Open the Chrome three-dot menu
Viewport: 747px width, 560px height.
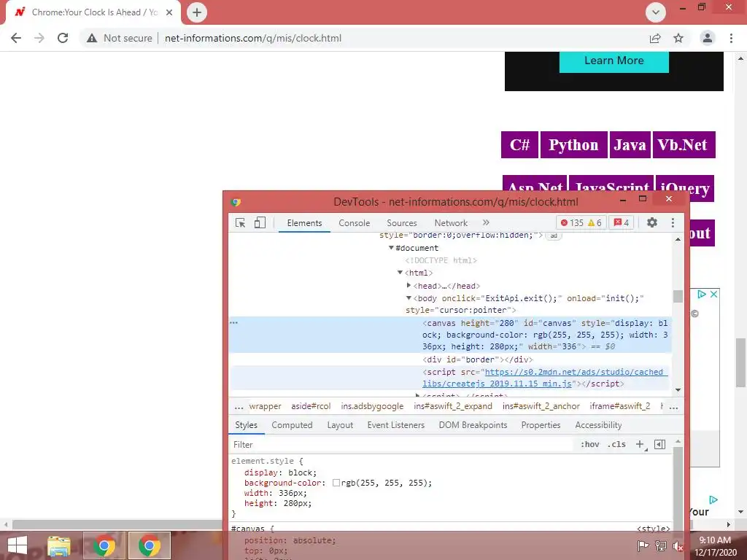(x=731, y=38)
